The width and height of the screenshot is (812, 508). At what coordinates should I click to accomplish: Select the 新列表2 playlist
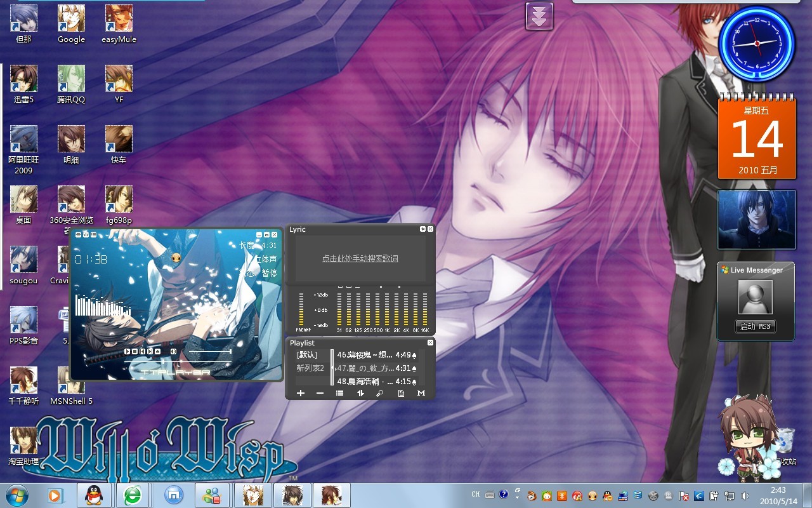(310, 368)
